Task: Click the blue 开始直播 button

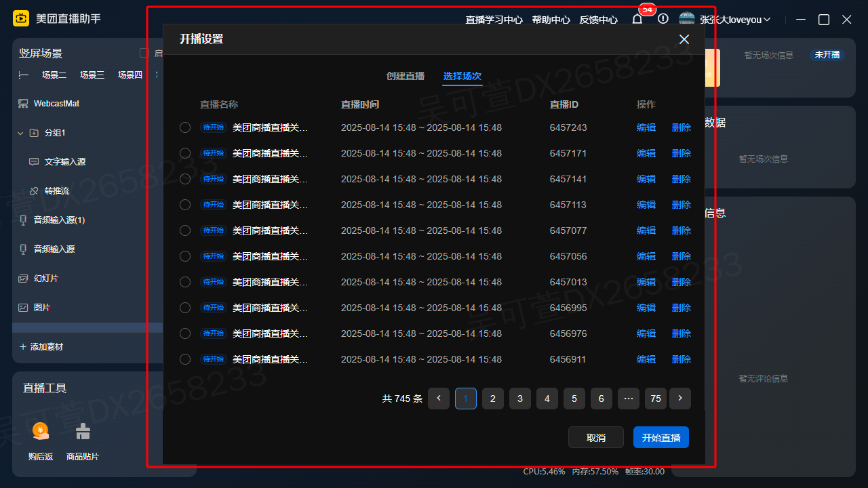Action: (x=661, y=438)
